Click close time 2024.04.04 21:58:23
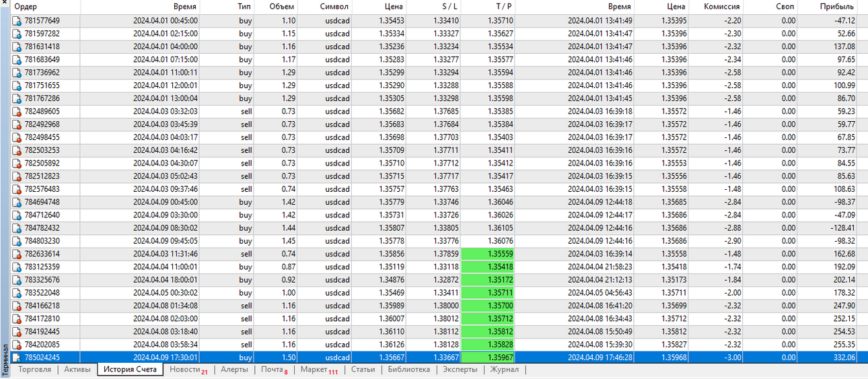This screenshot has height=379, width=868. point(600,267)
